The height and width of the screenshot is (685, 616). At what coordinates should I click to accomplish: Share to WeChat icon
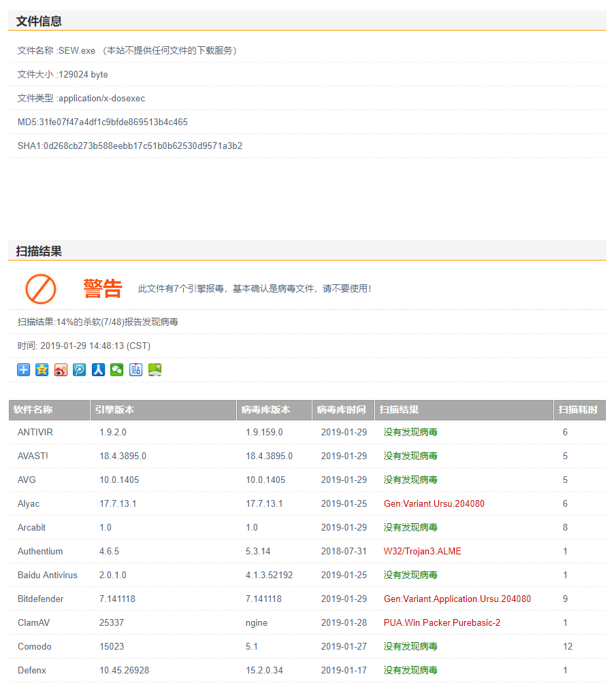[x=116, y=369]
